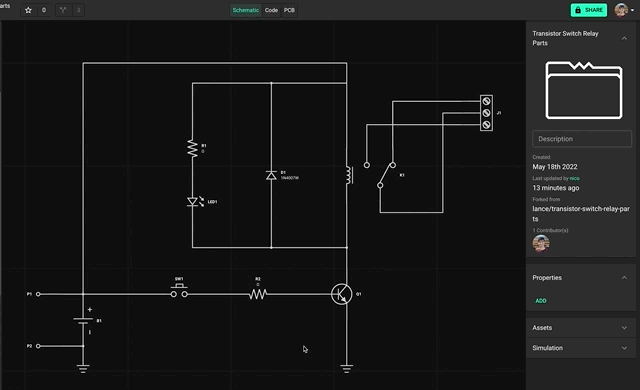The height and width of the screenshot is (390, 640).
Task: Select the relay coil symbol
Action: point(349,175)
